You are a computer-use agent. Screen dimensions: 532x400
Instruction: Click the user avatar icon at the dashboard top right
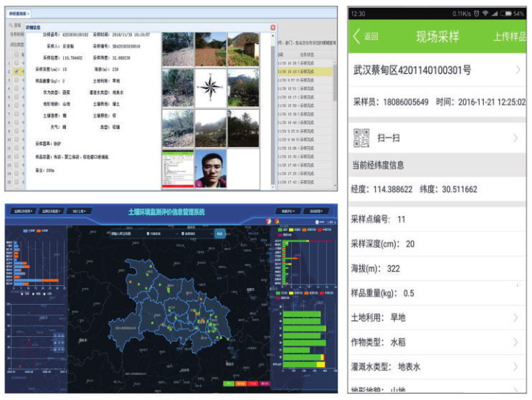(x=317, y=222)
